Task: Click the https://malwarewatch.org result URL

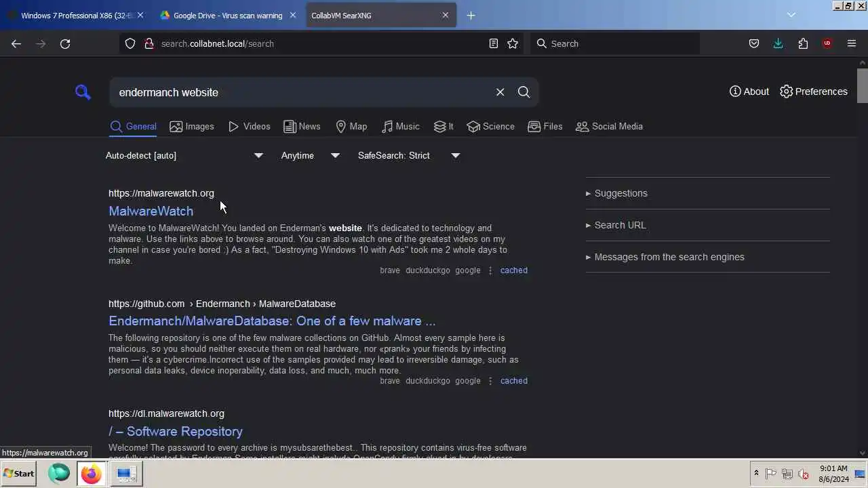Action: point(161,193)
